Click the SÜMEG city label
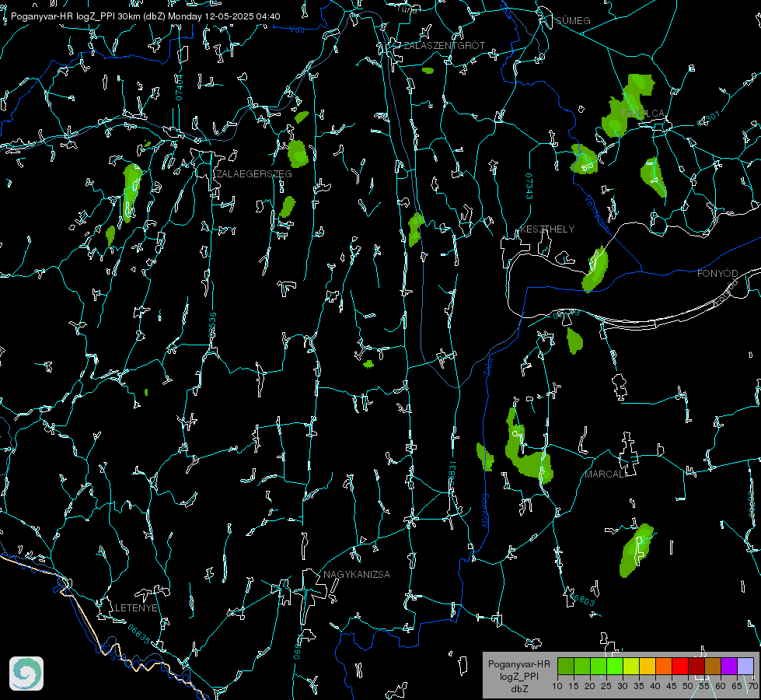 pos(573,20)
